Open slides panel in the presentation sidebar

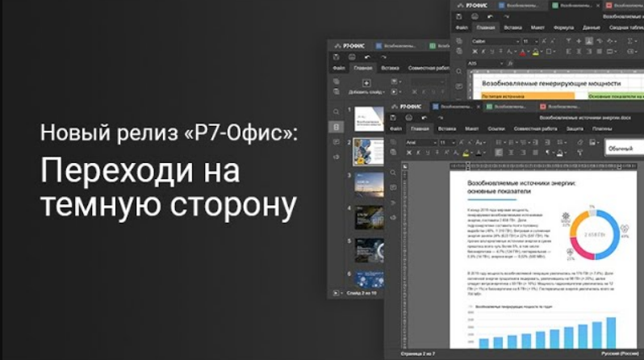337,127
